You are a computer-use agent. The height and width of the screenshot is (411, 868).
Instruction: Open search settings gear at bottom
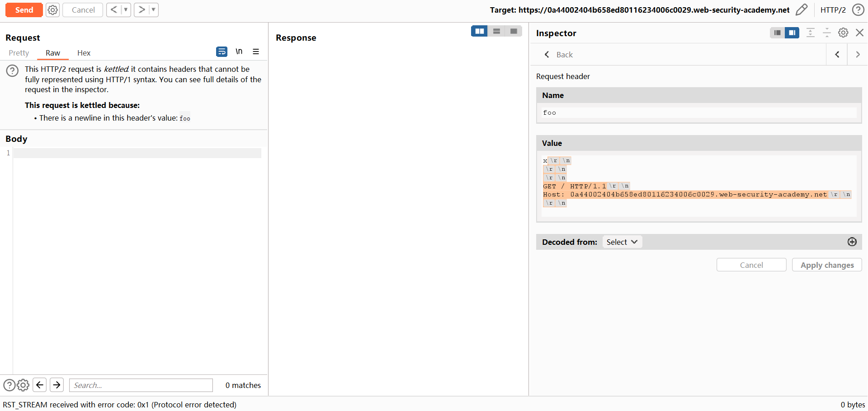tap(23, 385)
